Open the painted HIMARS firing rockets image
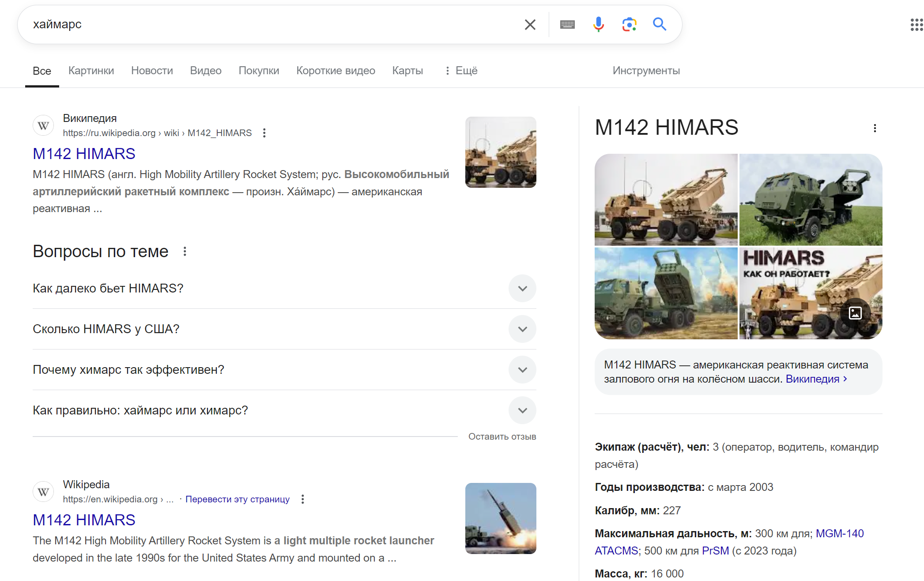924x581 pixels. click(666, 293)
